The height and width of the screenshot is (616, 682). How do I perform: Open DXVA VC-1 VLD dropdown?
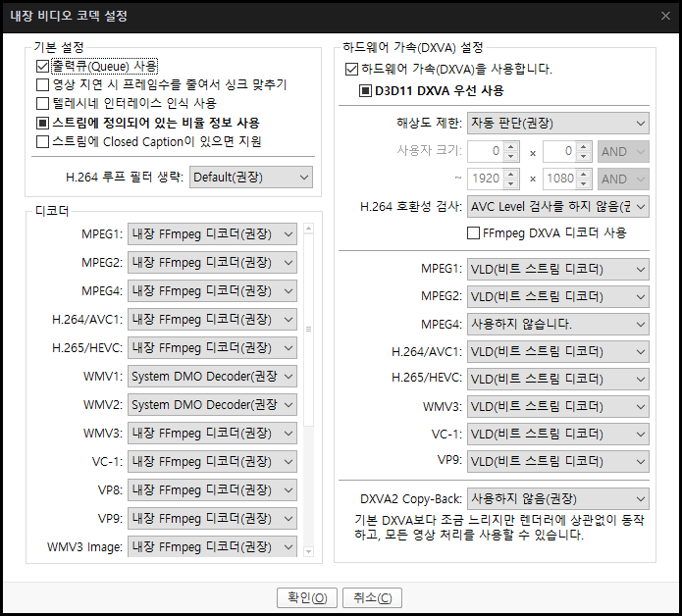558,434
